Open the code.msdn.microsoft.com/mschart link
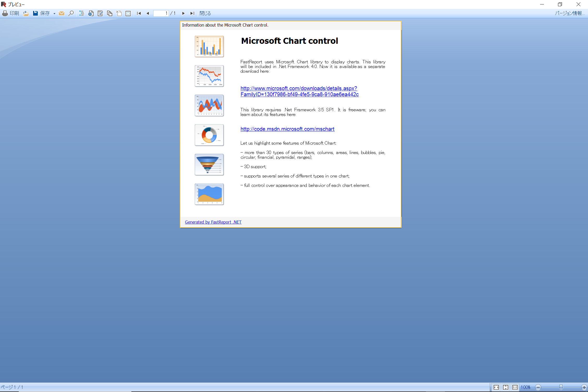This screenshot has width=588, height=392. click(287, 129)
